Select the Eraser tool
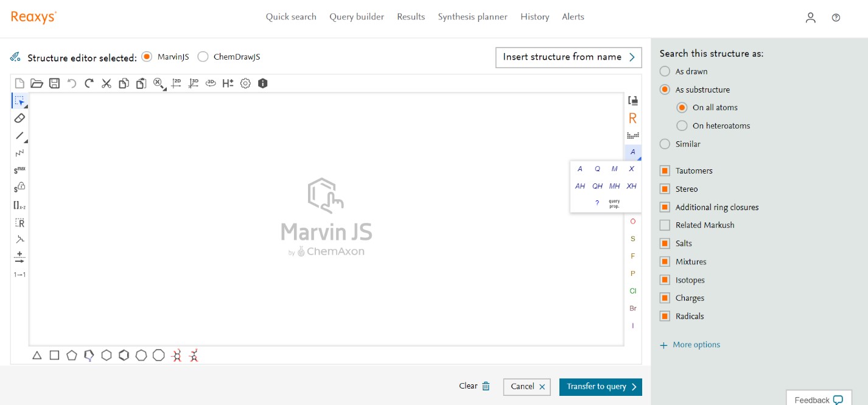Viewport: 868px width, 405px height. (19, 118)
